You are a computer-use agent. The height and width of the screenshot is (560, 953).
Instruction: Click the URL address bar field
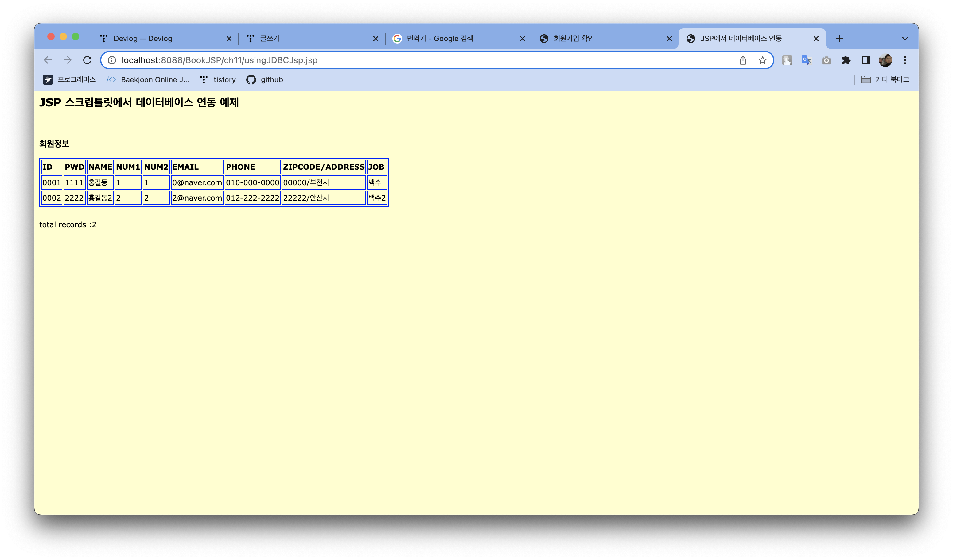416,60
